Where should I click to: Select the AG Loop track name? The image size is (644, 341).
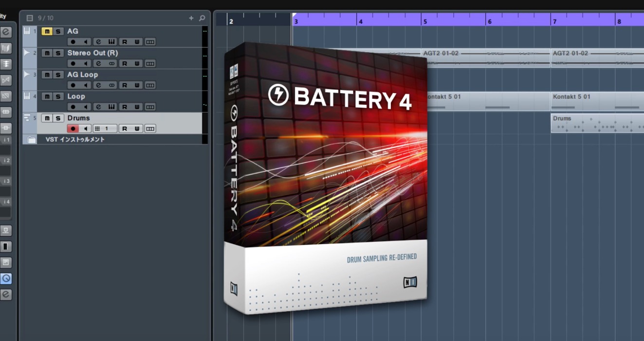point(82,75)
